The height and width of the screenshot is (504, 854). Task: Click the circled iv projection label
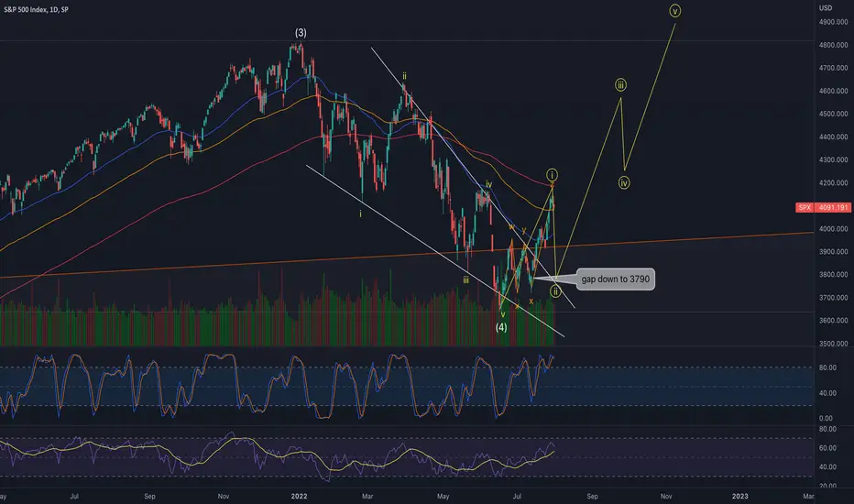click(x=624, y=183)
